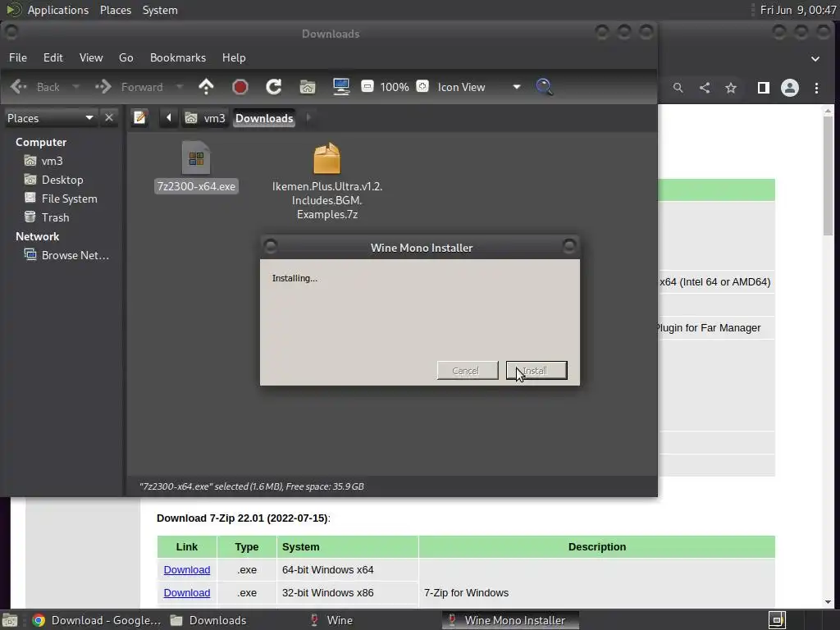Screen dimensions: 840x630
Task: Open the Back history dropdown arrow
Action: click(76, 87)
